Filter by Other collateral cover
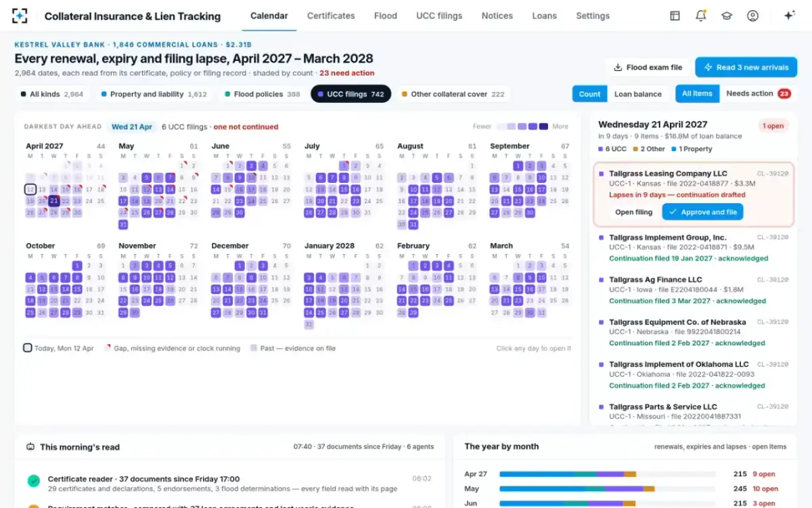Screen dimensions: 812x508 pyautogui.click(x=453, y=94)
